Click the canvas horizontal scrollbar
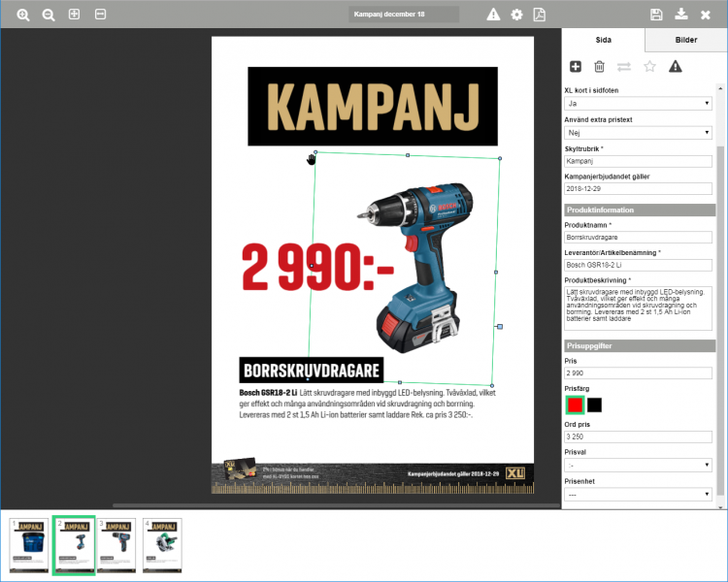Screen dimensions: 728x582 tap(336, 505)
